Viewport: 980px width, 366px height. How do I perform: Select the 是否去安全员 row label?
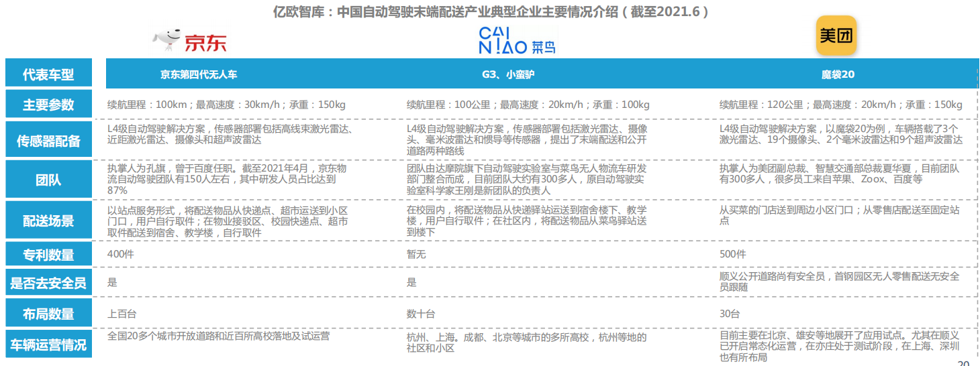point(48,282)
